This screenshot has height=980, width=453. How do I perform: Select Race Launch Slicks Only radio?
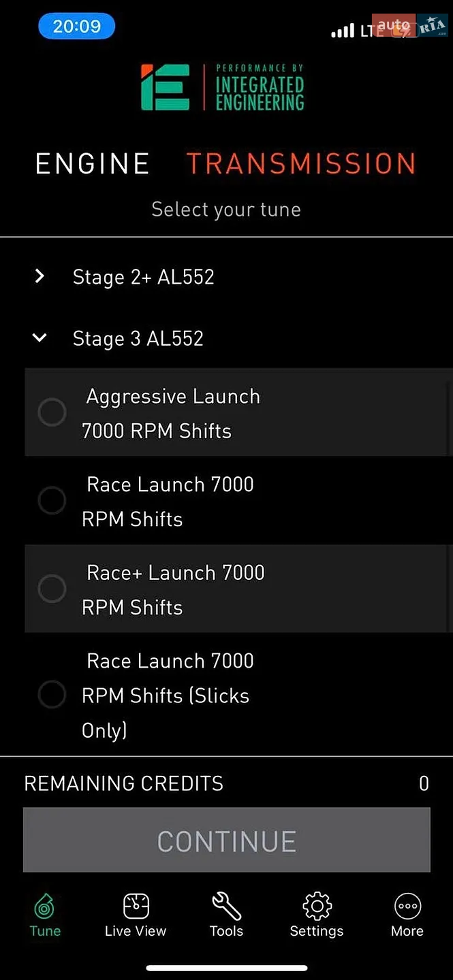[52, 695]
